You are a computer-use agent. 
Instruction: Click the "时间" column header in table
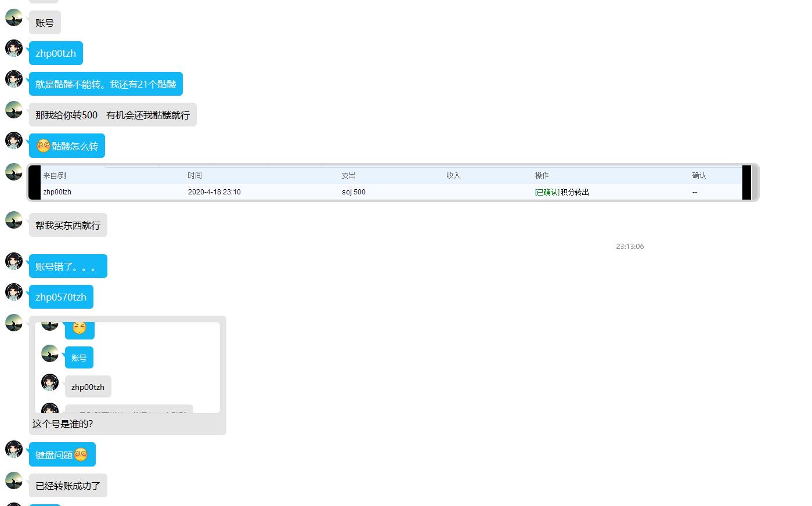(194, 175)
